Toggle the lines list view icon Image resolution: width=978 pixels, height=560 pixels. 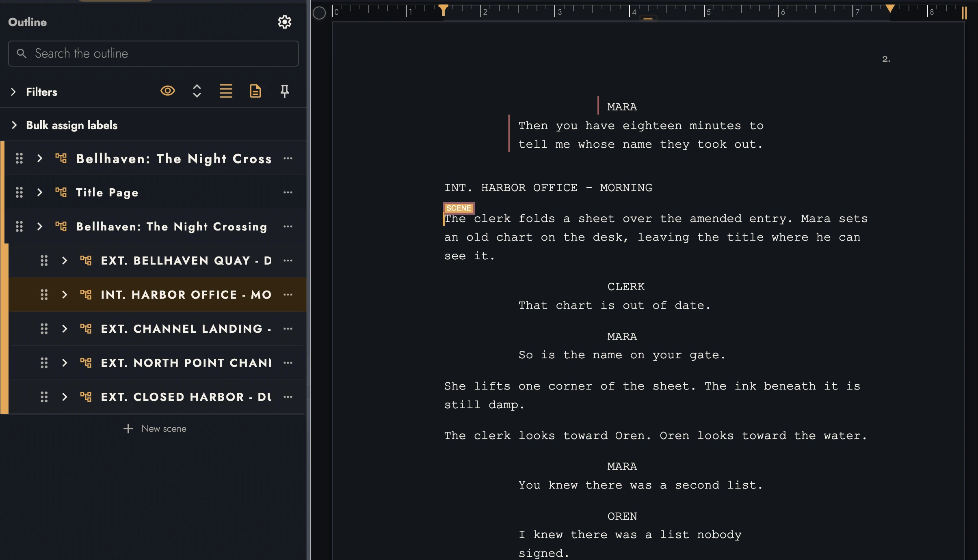coord(226,91)
